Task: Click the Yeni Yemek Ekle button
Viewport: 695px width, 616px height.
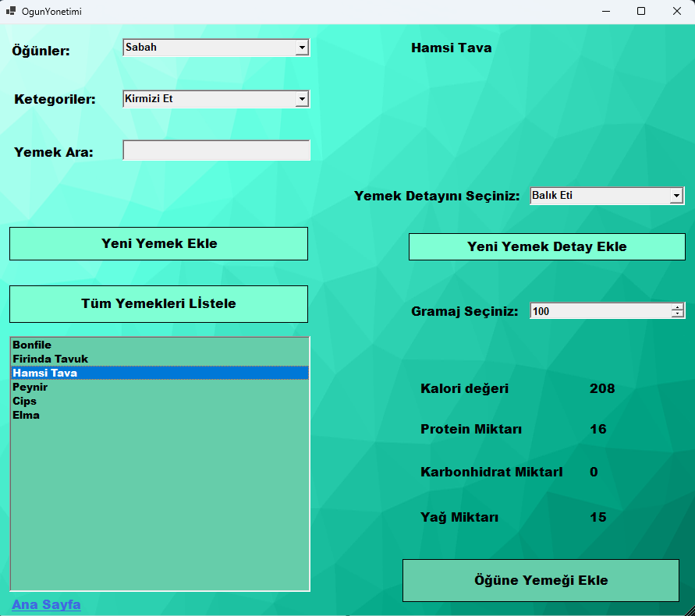Action: 158,244
